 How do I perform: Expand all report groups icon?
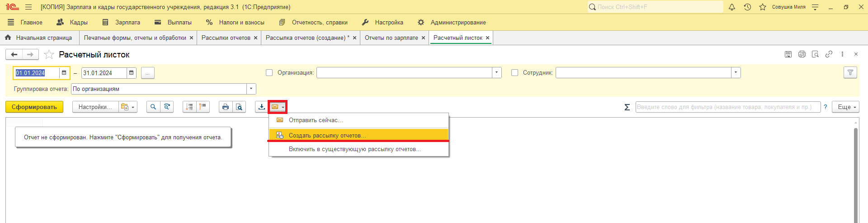(x=189, y=107)
